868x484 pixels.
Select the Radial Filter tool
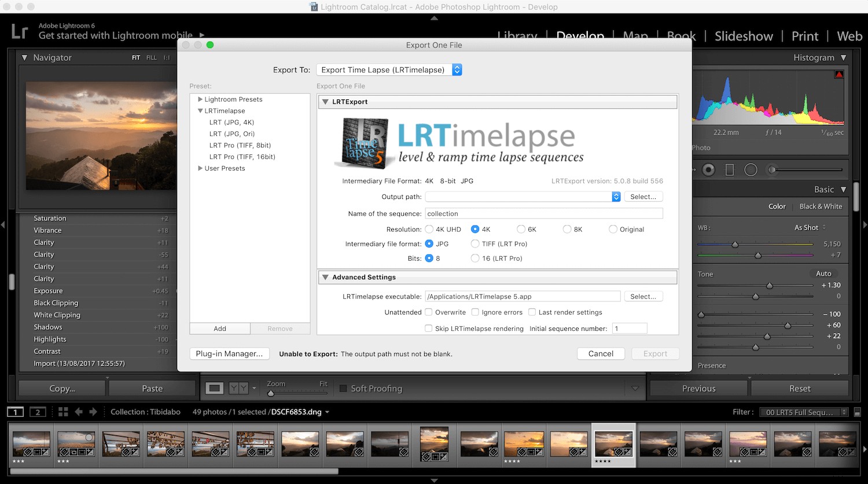tap(751, 169)
